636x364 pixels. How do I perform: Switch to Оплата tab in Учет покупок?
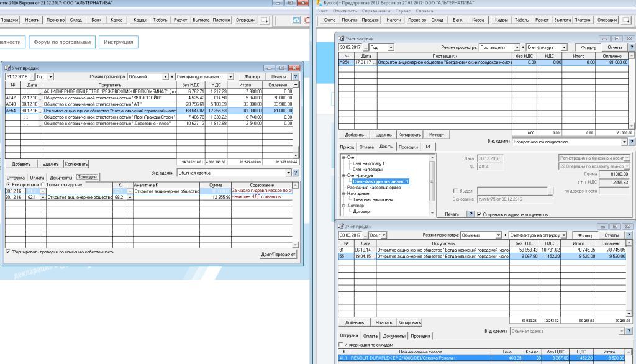pyautogui.click(x=366, y=147)
